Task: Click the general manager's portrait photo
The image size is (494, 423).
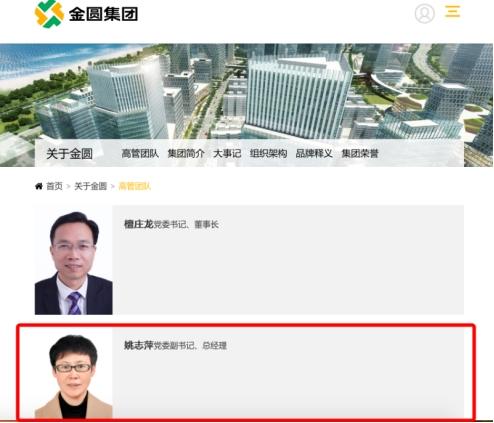Action: coord(74,373)
